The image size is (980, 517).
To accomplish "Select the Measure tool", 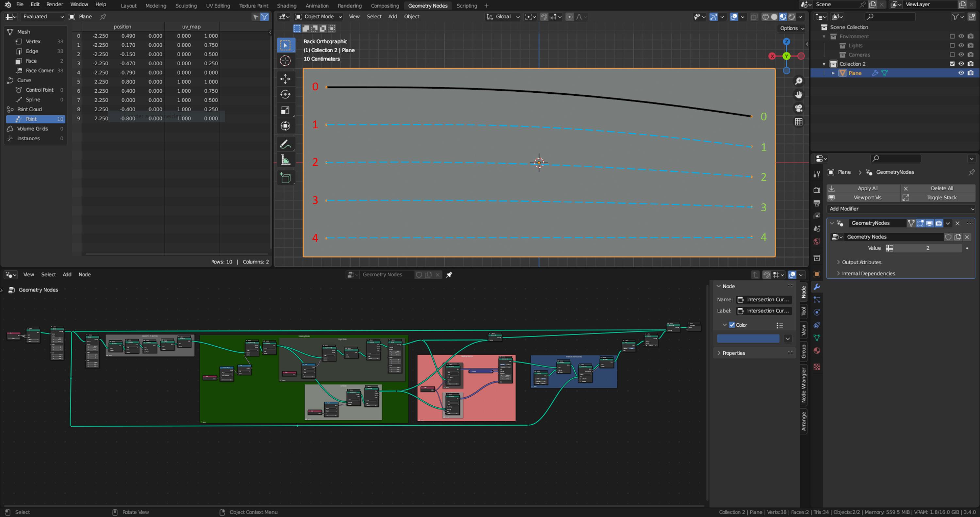I will click(x=285, y=161).
